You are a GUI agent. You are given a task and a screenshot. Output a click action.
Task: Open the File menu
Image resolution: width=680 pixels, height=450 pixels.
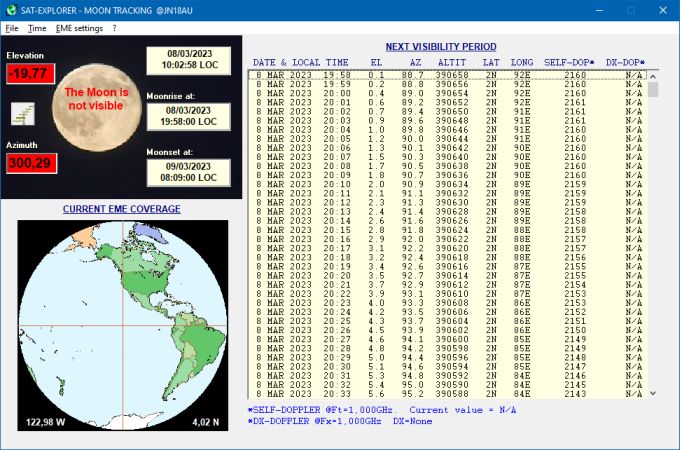[12, 28]
